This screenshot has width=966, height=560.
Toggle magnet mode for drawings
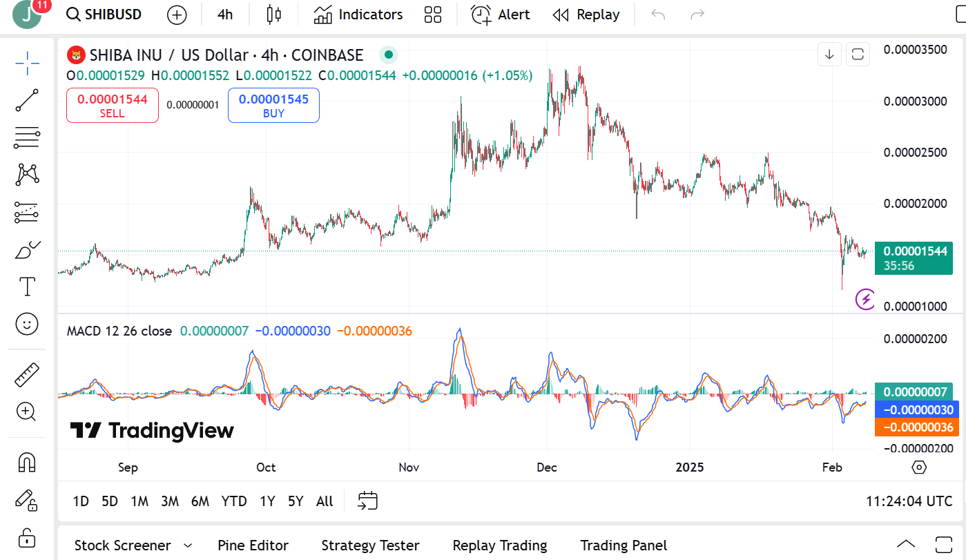[27, 461]
